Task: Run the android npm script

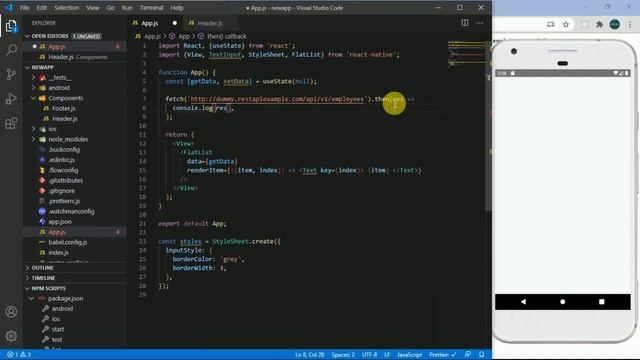Action: pyautogui.click(x=62, y=309)
